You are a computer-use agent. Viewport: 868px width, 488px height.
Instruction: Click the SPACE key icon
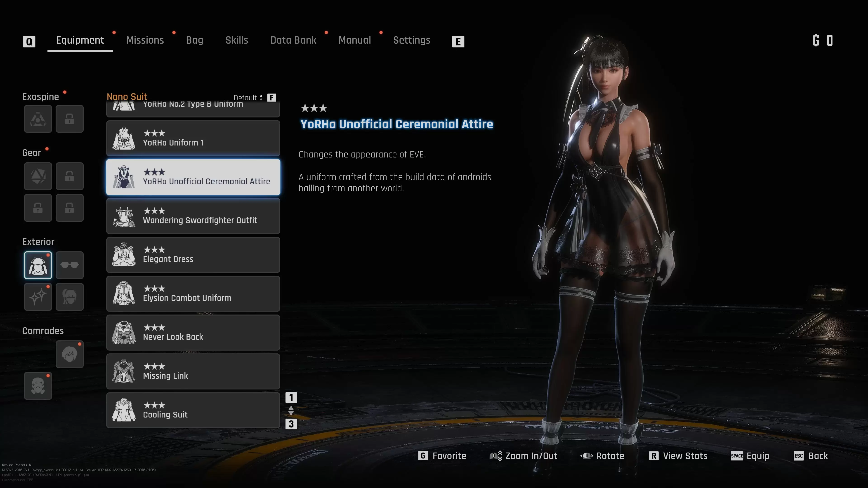[737, 456]
